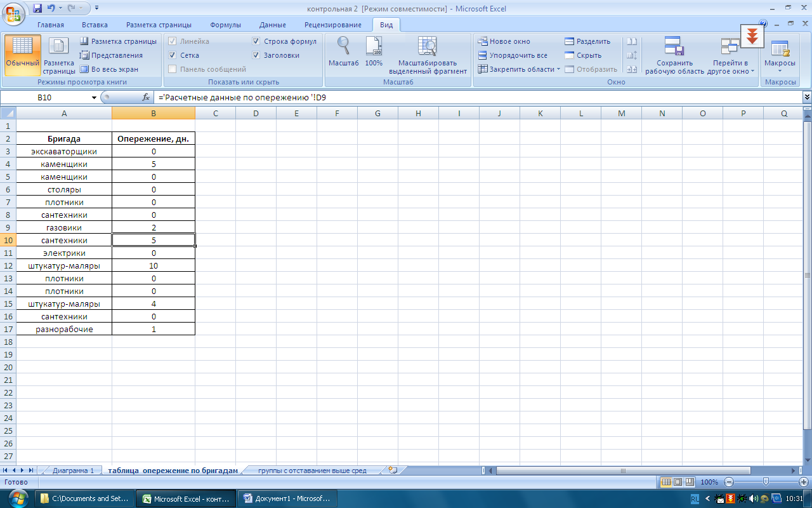Arrange all windows with Упорядочить все
Viewport: 812px width, 508px height.
(513, 55)
